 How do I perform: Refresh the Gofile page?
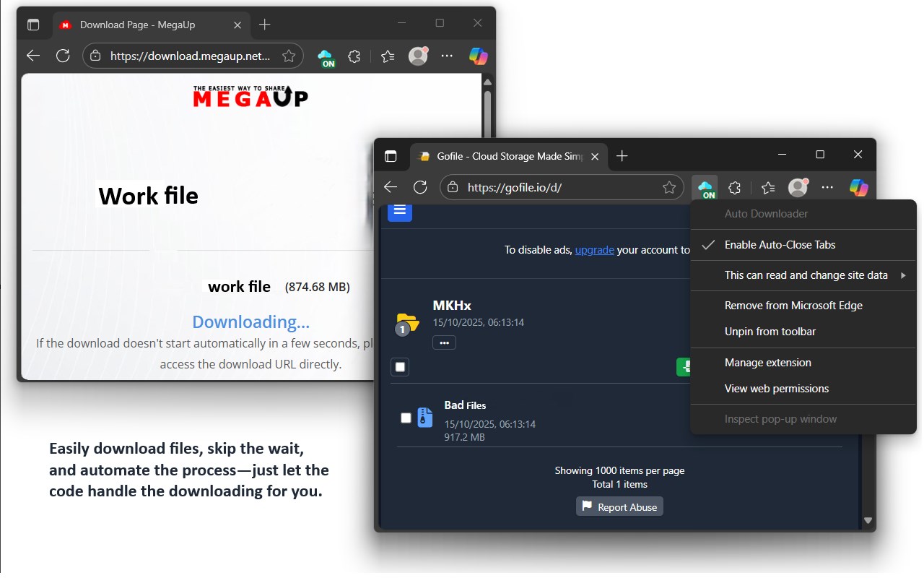tap(420, 187)
